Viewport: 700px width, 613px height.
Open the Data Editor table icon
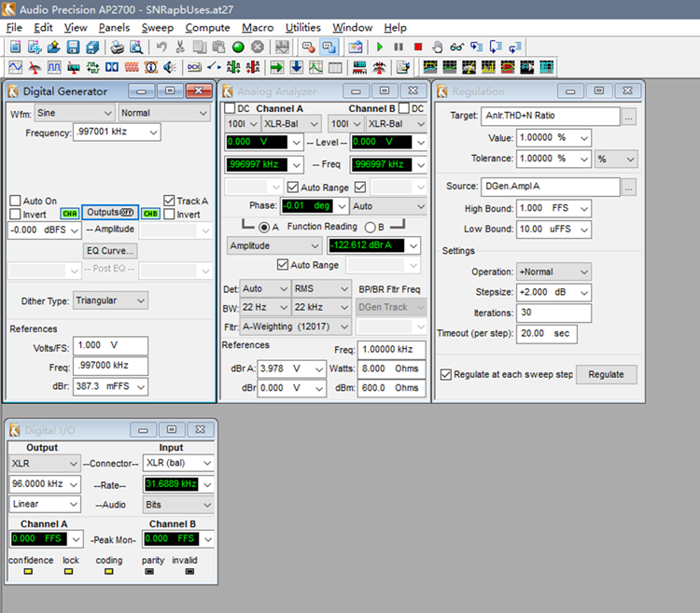[x=335, y=67]
